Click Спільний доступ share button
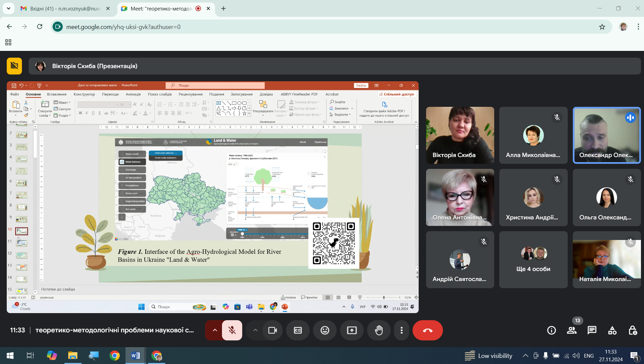This screenshot has height=364, width=644. 397,94
